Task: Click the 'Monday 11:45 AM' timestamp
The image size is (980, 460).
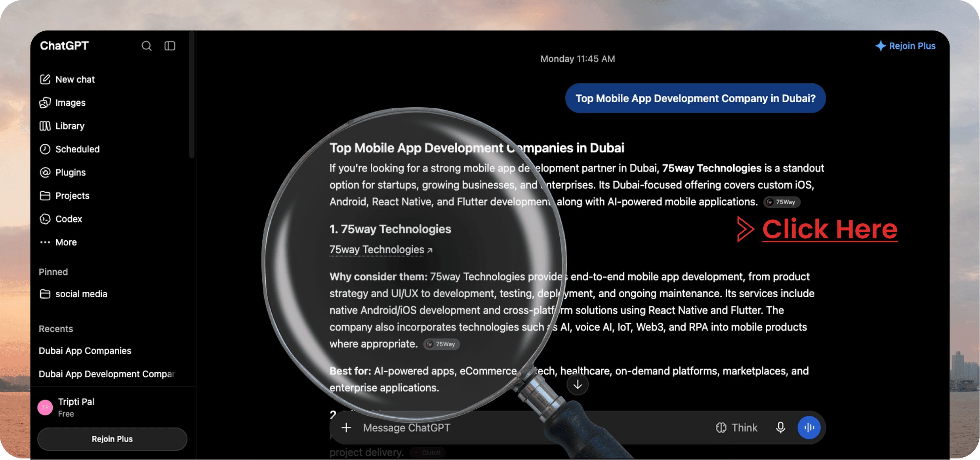Action: tap(578, 59)
